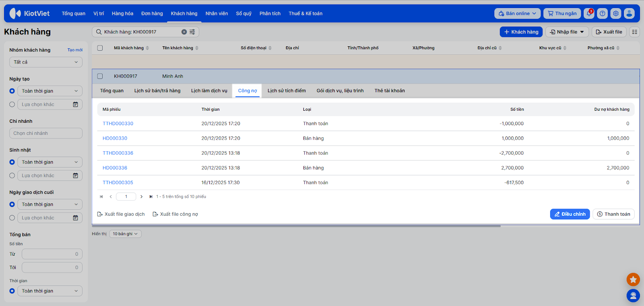Open the advanced search filter icon
The image size is (644, 306).
[192, 32]
